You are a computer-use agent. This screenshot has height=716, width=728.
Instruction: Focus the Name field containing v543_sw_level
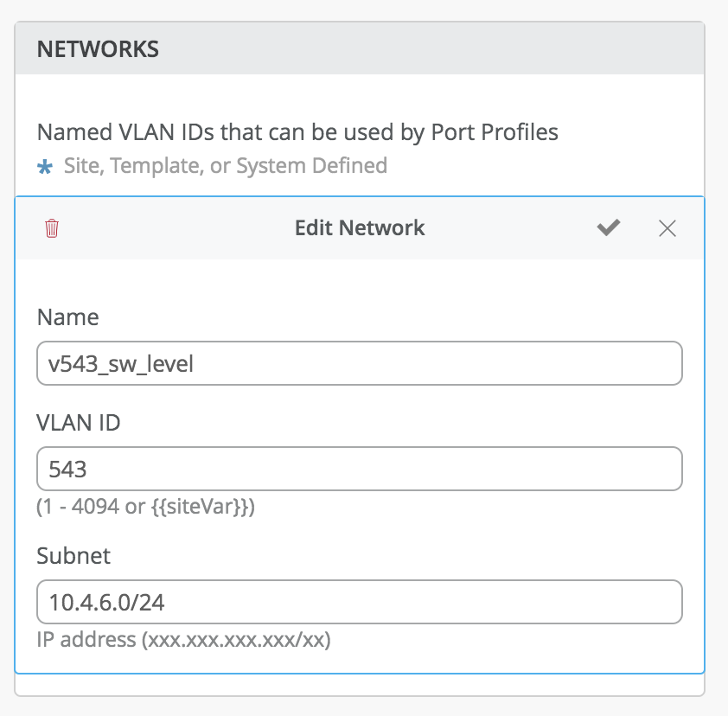360,363
